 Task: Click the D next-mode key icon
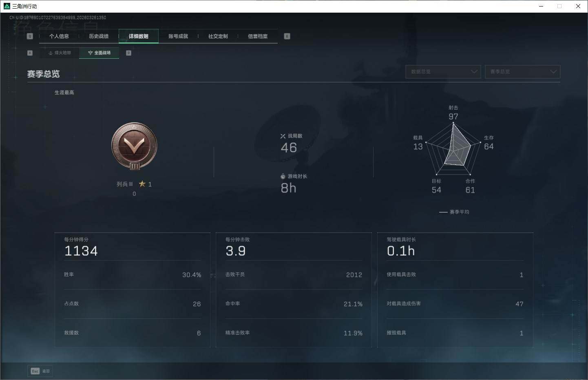click(x=129, y=53)
